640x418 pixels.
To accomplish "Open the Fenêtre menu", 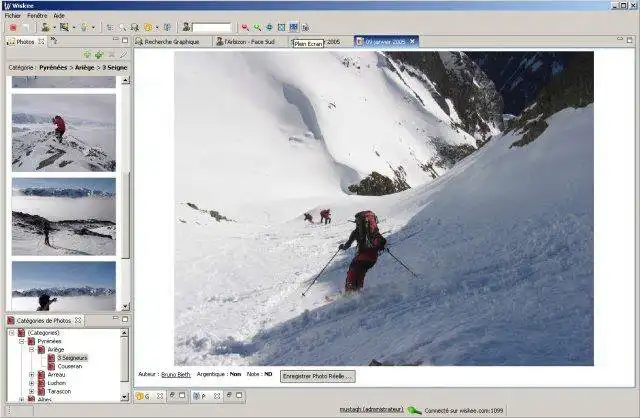I will pyautogui.click(x=37, y=16).
